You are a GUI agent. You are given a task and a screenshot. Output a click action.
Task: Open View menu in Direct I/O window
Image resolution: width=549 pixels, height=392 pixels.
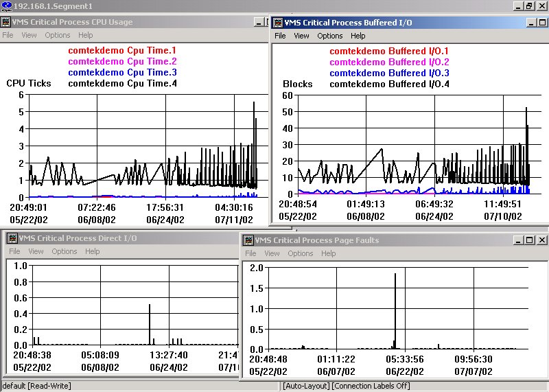point(36,251)
